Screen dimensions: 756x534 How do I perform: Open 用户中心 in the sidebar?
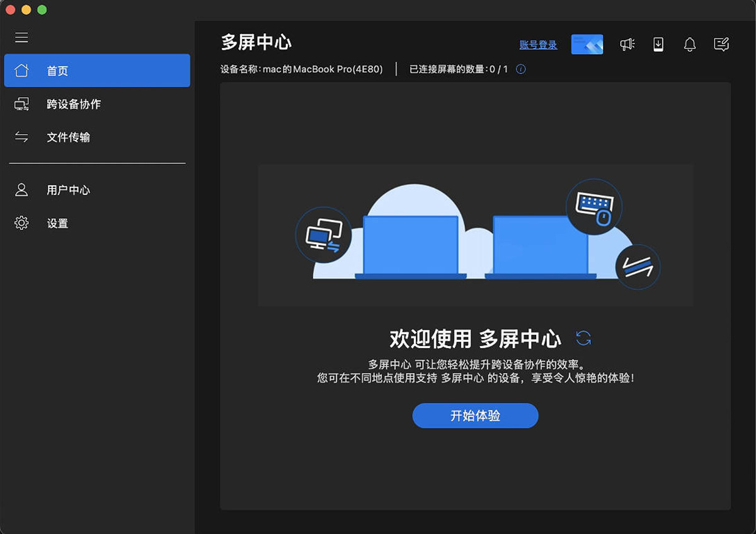point(68,190)
